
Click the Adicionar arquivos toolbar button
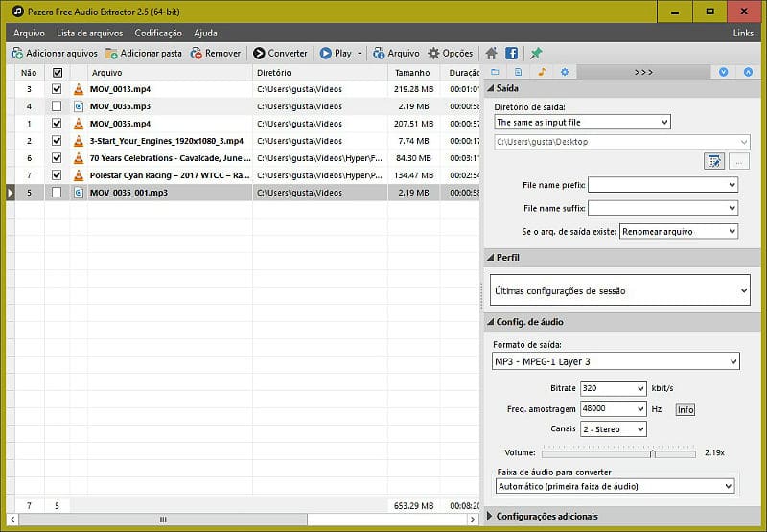pos(55,54)
